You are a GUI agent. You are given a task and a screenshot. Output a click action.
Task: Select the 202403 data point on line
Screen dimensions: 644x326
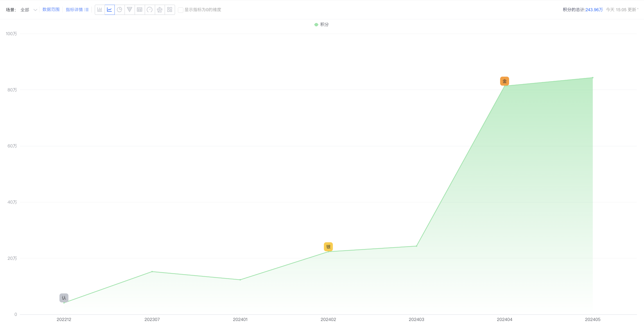pos(417,246)
